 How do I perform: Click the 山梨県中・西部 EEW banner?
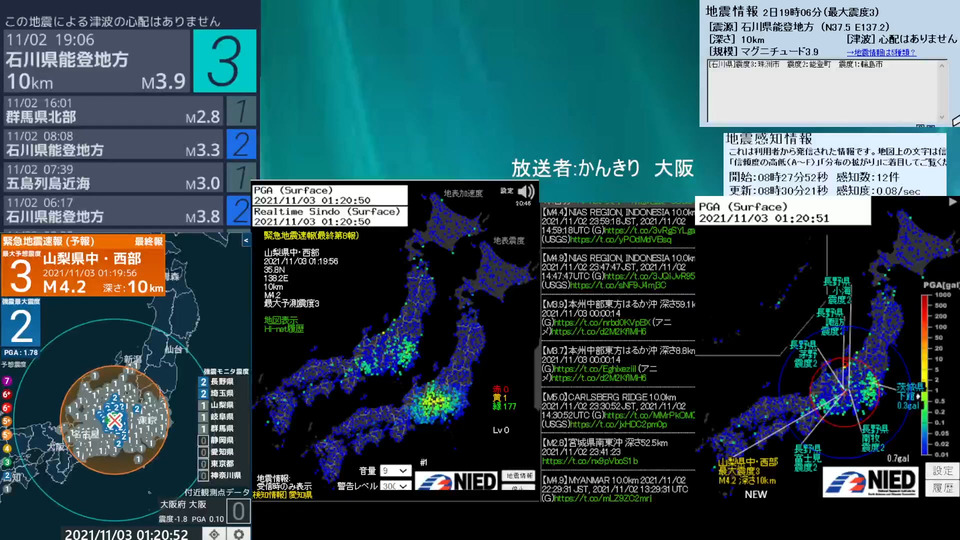[x=83, y=265]
